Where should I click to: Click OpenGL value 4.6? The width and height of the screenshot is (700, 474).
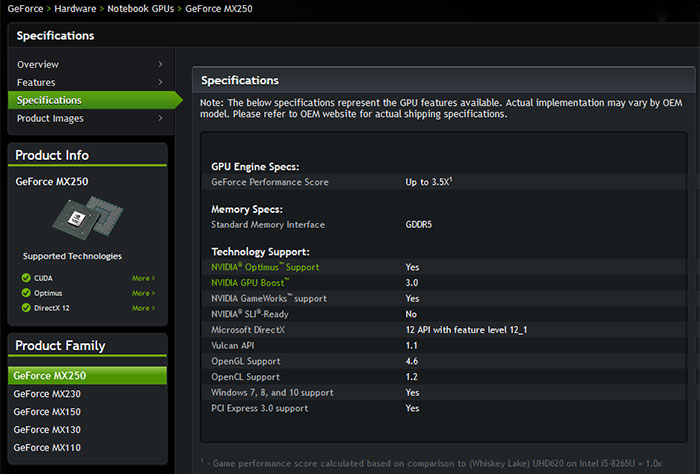(x=412, y=361)
